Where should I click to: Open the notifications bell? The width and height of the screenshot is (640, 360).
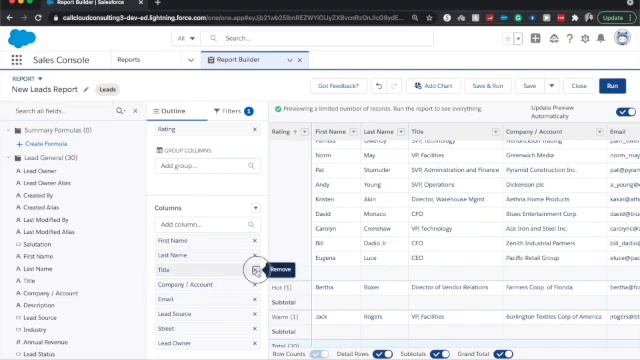[601, 38]
